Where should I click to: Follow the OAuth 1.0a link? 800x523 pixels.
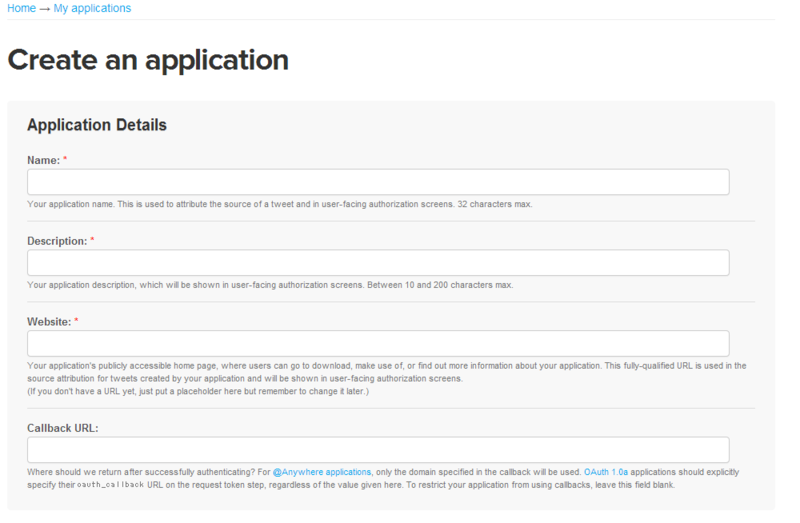[606, 472]
